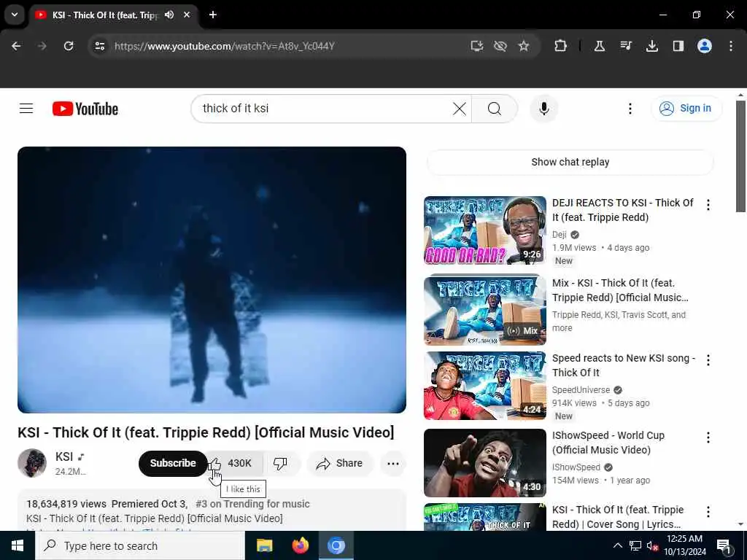Click the taskbar search box
This screenshot has width=747, height=560.
click(x=139, y=545)
